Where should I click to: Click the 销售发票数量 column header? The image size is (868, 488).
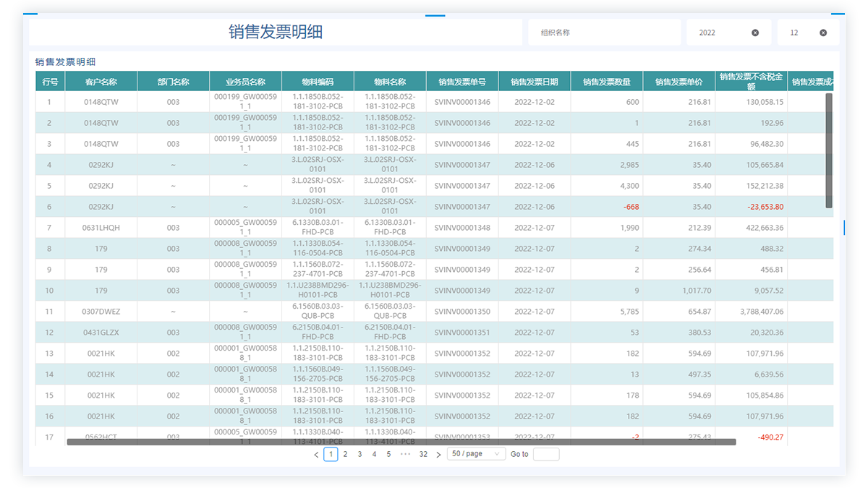[606, 82]
